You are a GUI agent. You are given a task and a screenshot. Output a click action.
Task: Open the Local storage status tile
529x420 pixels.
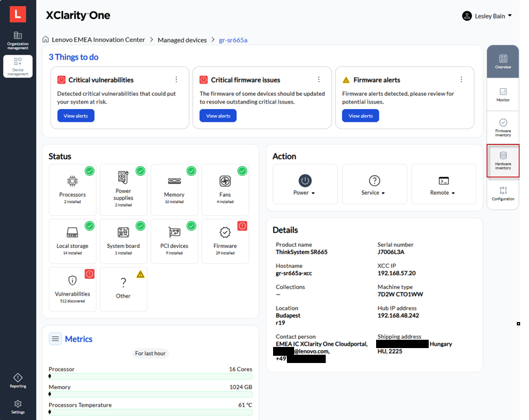click(x=73, y=241)
